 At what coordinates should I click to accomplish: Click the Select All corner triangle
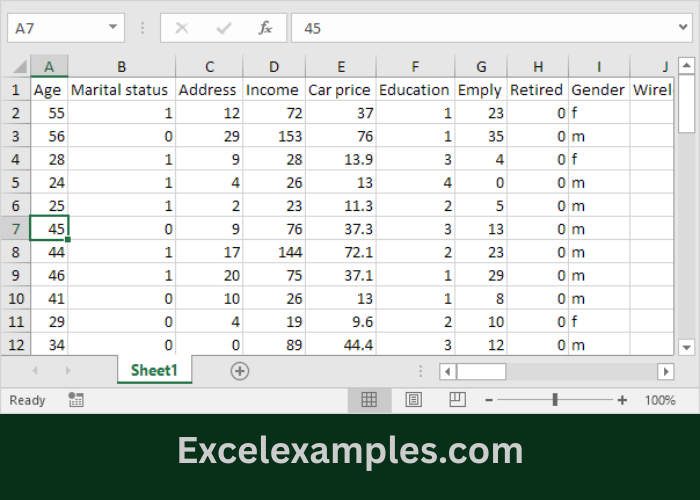19,67
